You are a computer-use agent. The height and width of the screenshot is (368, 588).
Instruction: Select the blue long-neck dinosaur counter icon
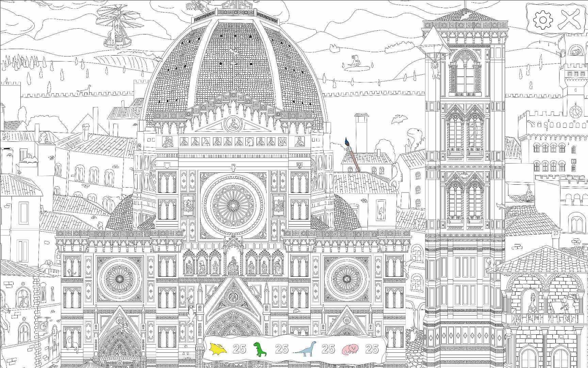[x=305, y=349]
